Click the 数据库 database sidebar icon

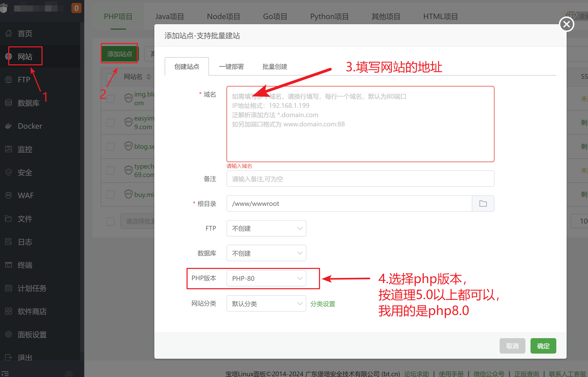click(x=9, y=103)
